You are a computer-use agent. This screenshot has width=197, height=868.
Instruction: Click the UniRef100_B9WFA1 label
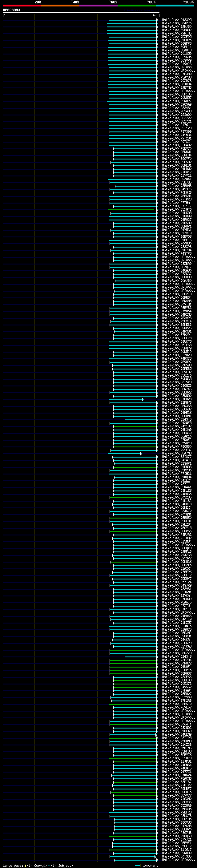click(177, 521)
